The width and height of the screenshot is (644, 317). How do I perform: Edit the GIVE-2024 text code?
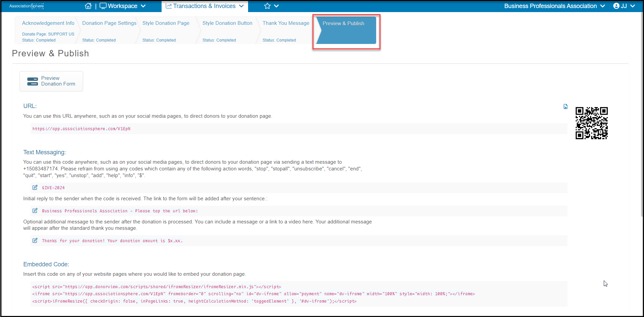tap(35, 188)
